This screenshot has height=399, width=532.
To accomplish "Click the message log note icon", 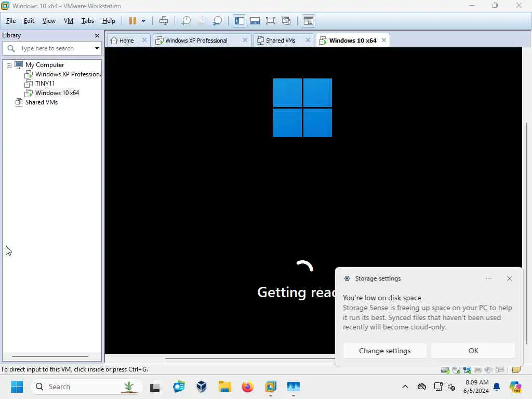I will point(516,369).
